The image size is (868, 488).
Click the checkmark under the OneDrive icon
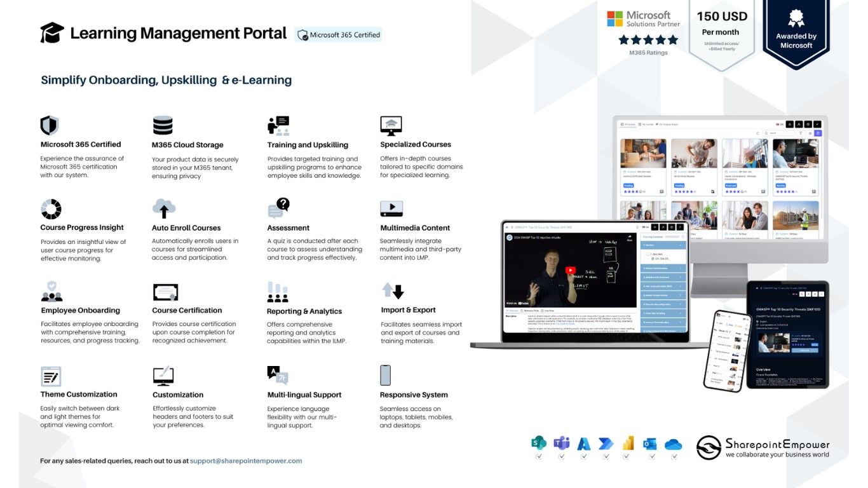(673, 456)
